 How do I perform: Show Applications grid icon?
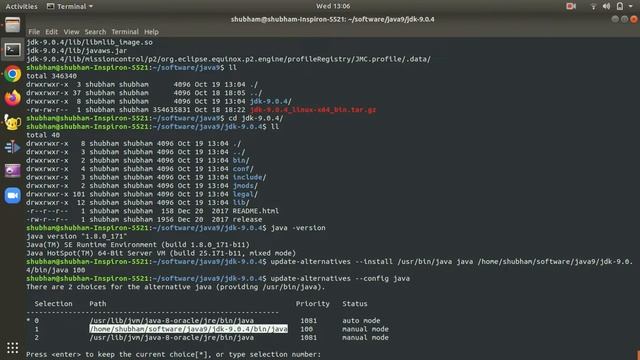12,348
